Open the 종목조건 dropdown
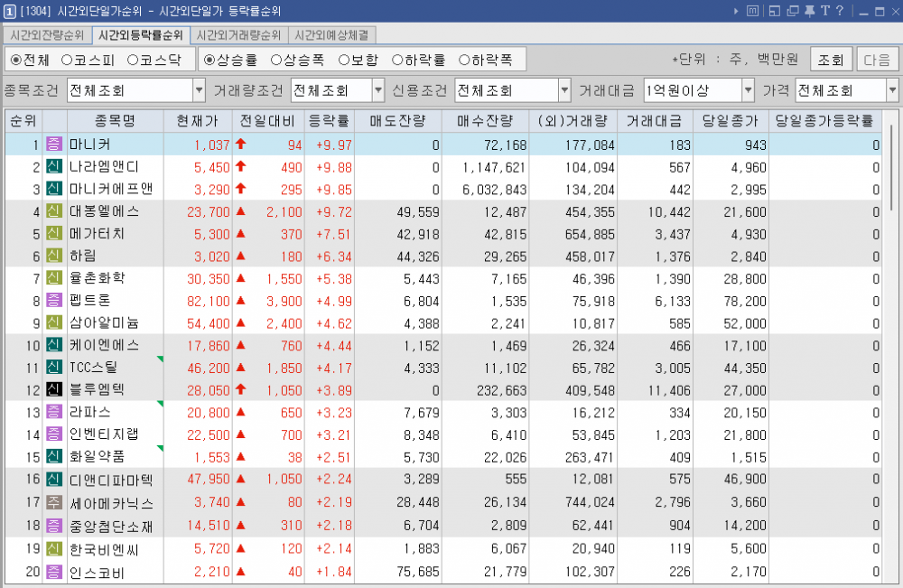The height and width of the screenshot is (588, 903). [x=199, y=90]
